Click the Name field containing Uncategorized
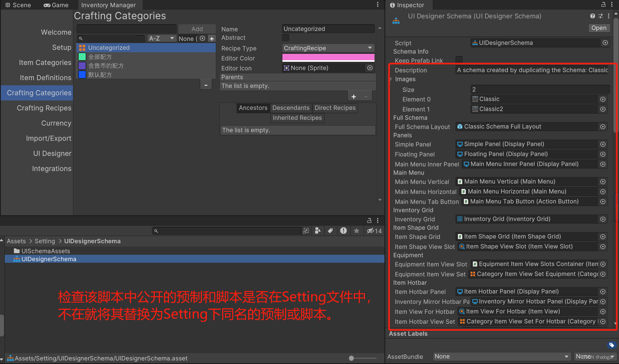This screenshot has height=364, width=619. point(328,28)
